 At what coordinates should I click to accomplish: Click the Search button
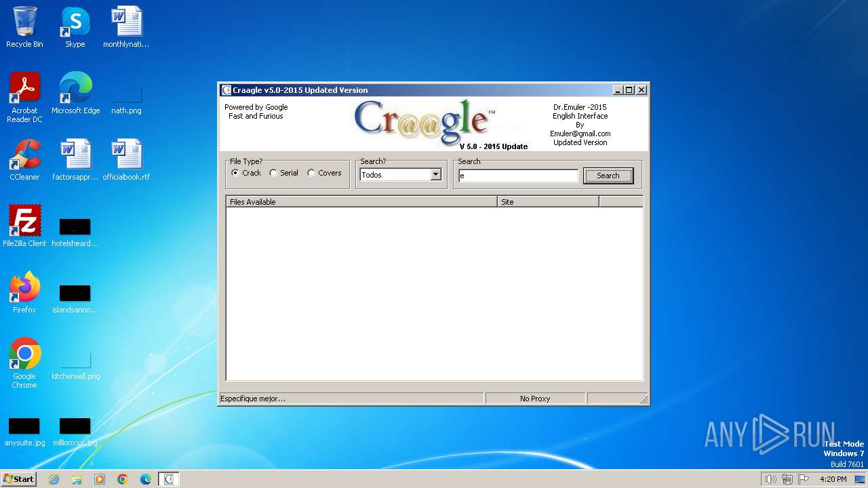[608, 176]
